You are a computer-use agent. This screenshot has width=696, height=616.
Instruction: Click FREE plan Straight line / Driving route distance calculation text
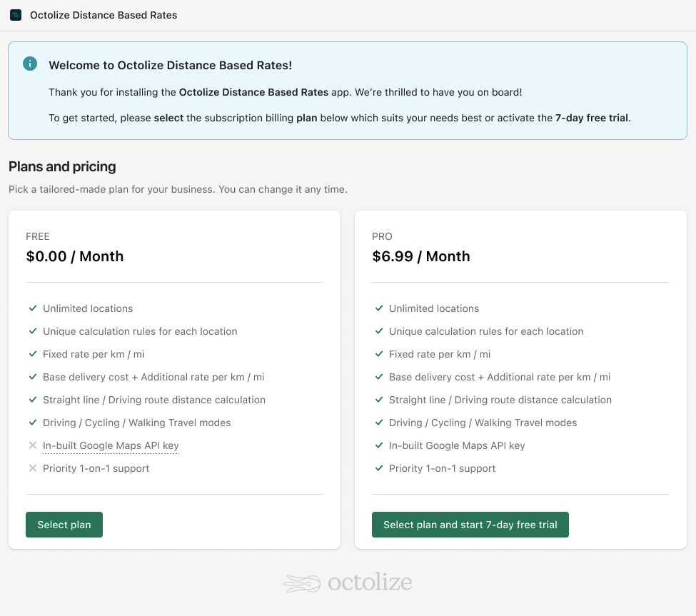coord(154,400)
